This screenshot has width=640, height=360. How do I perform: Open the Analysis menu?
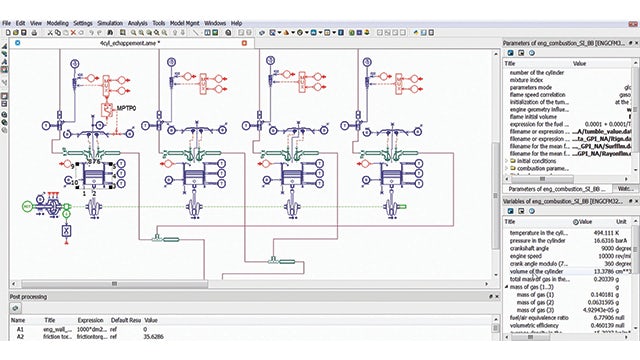(138, 23)
